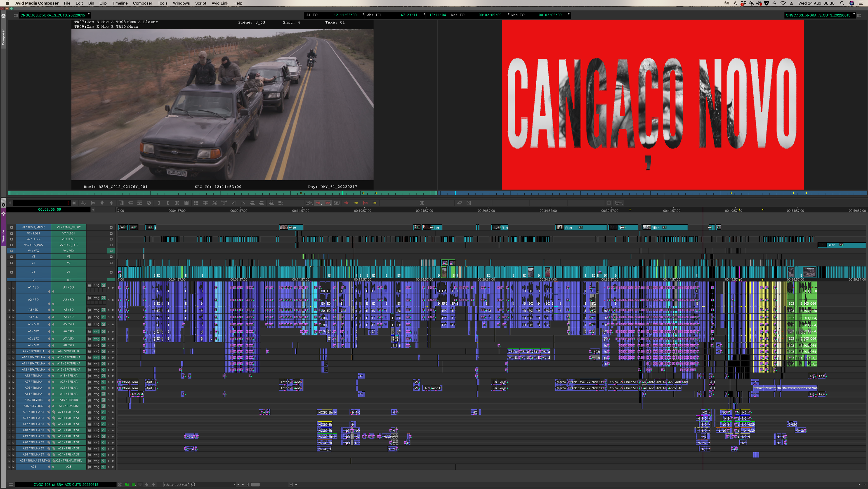Open source clip name dropdown menu
The width and height of the screenshot is (868, 489).
pos(89,14)
